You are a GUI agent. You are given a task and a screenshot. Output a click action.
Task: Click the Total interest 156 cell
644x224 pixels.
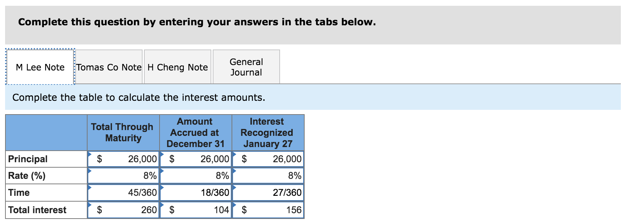(x=268, y=210)
